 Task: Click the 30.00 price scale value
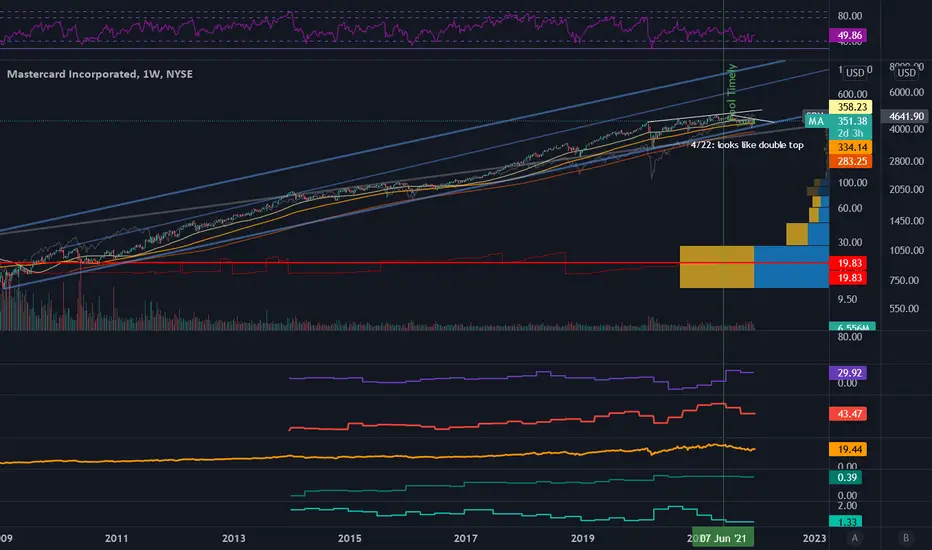[850, 242]
